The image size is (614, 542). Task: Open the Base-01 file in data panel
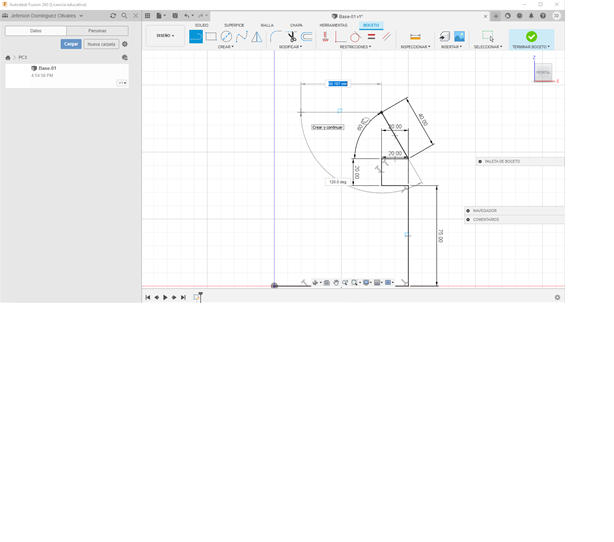(x=67, y=76)
